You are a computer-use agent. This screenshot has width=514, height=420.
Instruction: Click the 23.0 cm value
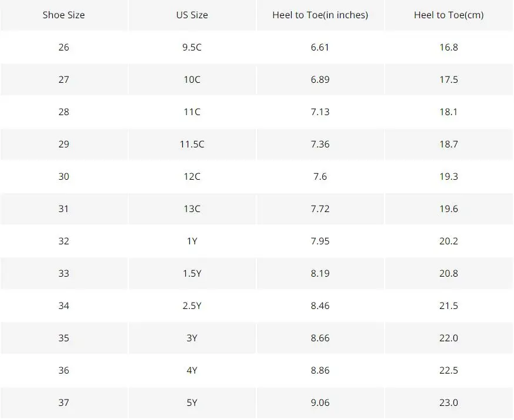point(449,402)
